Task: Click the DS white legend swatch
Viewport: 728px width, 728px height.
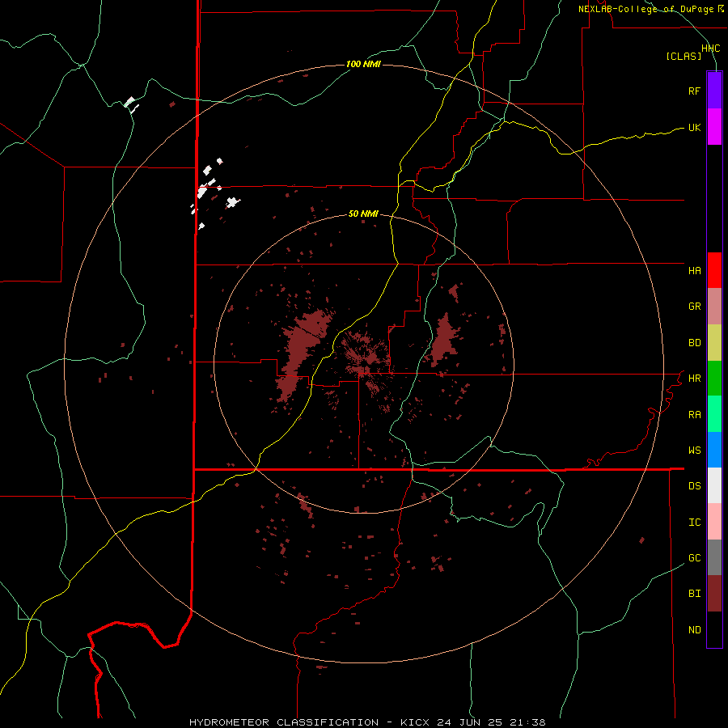Action: 714,485
